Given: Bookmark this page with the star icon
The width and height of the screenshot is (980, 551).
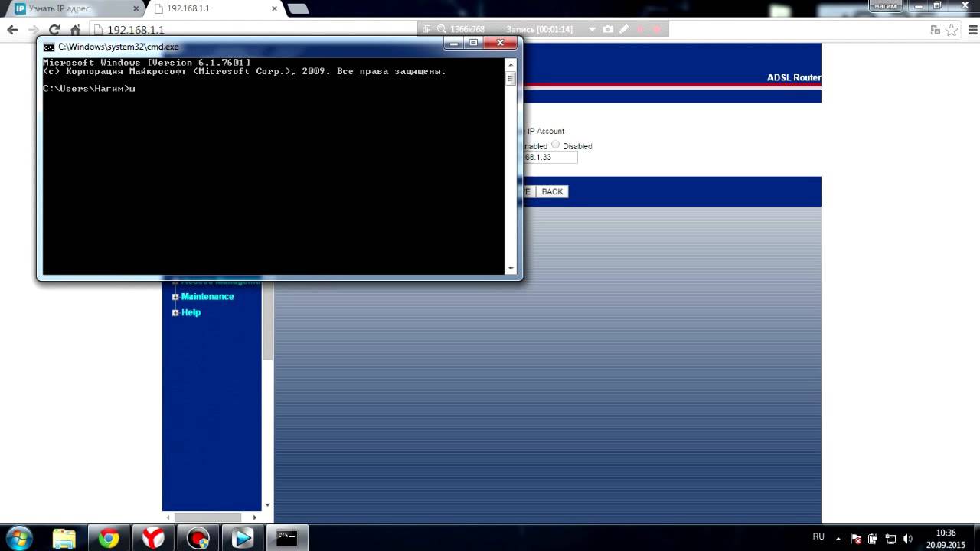Looking at the screenshot, I should [x=952, y=30].
